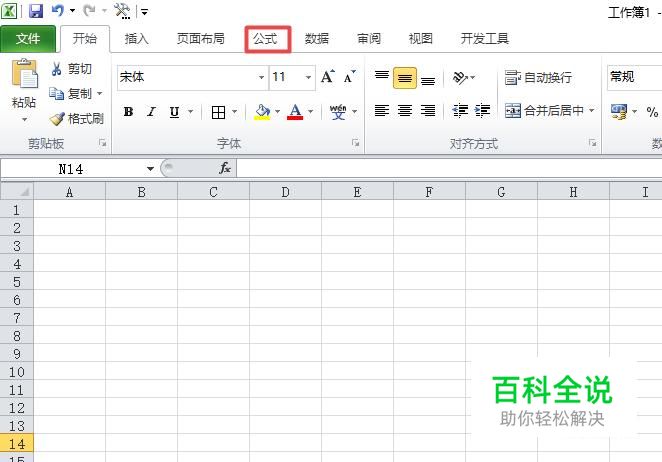This screenshot has width=662, height=462.
Task: Open the 常规 number format box
Action: coord(635,78)
